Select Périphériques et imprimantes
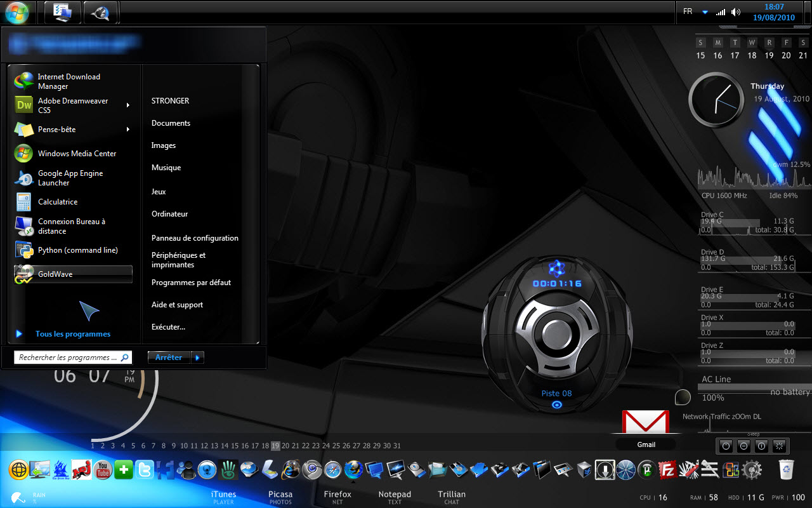Image resolution: width=812 pixels, height=508 pixels. pos(178,260)
